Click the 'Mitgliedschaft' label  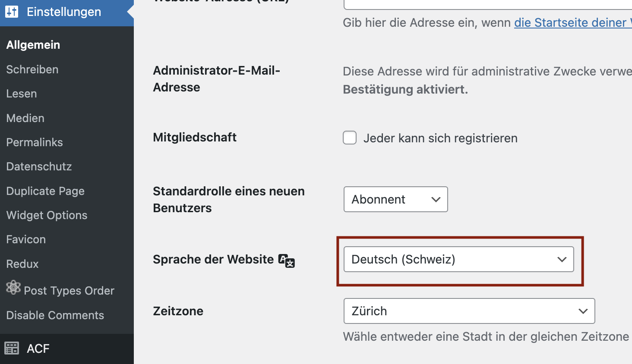pyautogui.click(x=195, y=137)
